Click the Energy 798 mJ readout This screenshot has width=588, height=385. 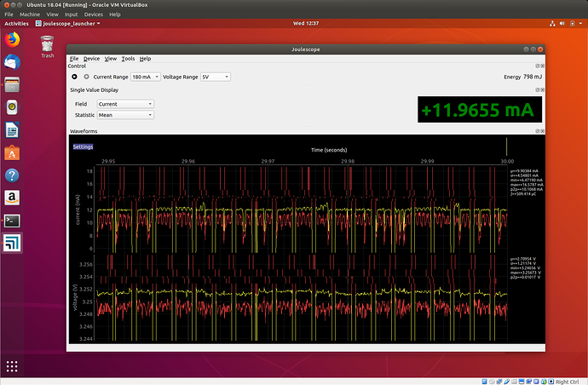coord(522,77)
